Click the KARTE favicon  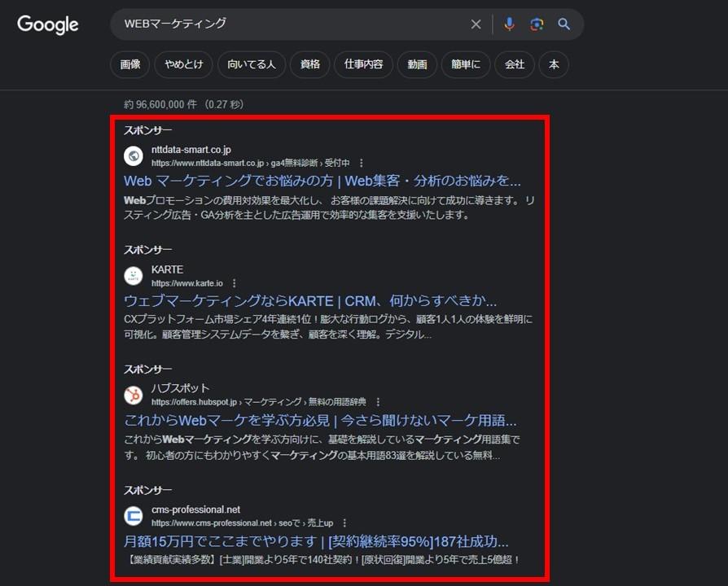(134, 276)
